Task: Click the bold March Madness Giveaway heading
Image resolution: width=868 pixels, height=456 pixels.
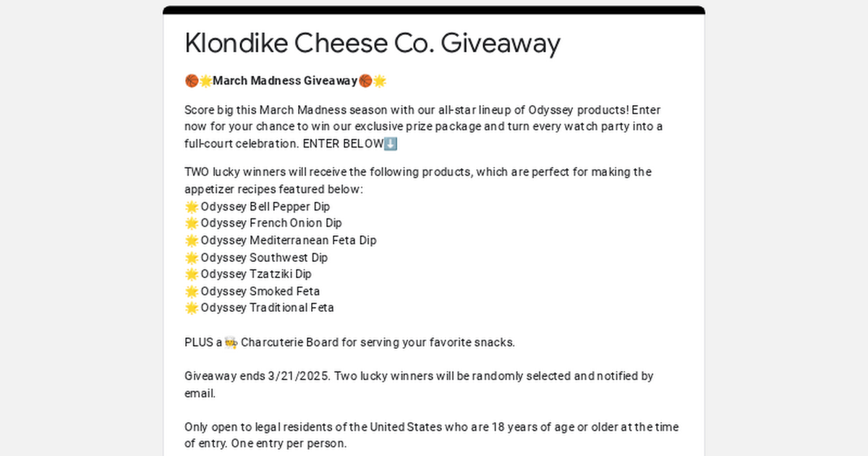Action: point(285,80)
